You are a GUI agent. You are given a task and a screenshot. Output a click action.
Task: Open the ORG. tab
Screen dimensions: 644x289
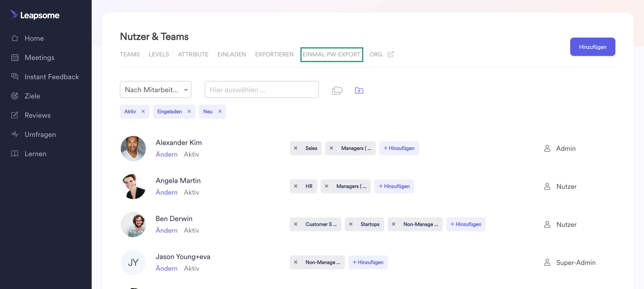click(x=376, y=54)
